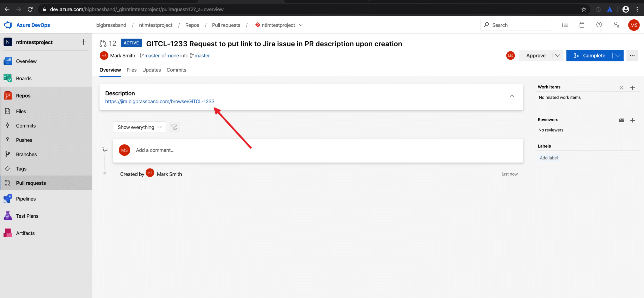This screenshot has height=298, width=644.
Task: Open Pipelines in the sidebar
Action: [46, 199]
